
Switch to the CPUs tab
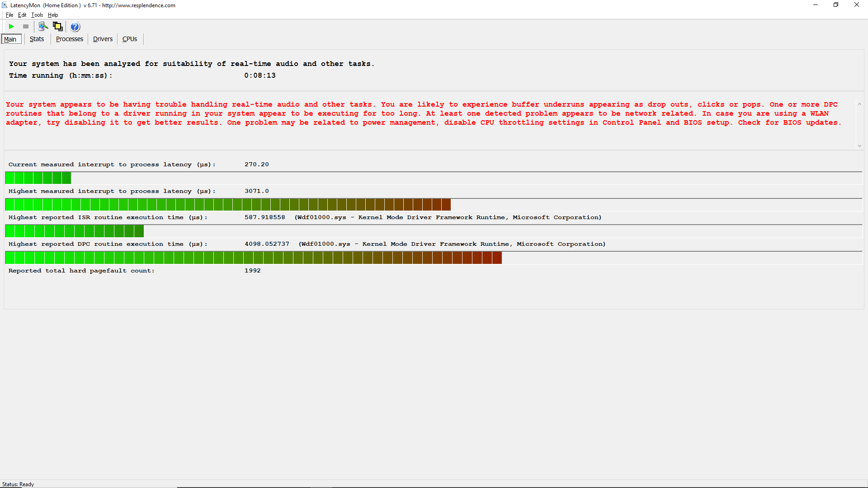coord(130,39)
